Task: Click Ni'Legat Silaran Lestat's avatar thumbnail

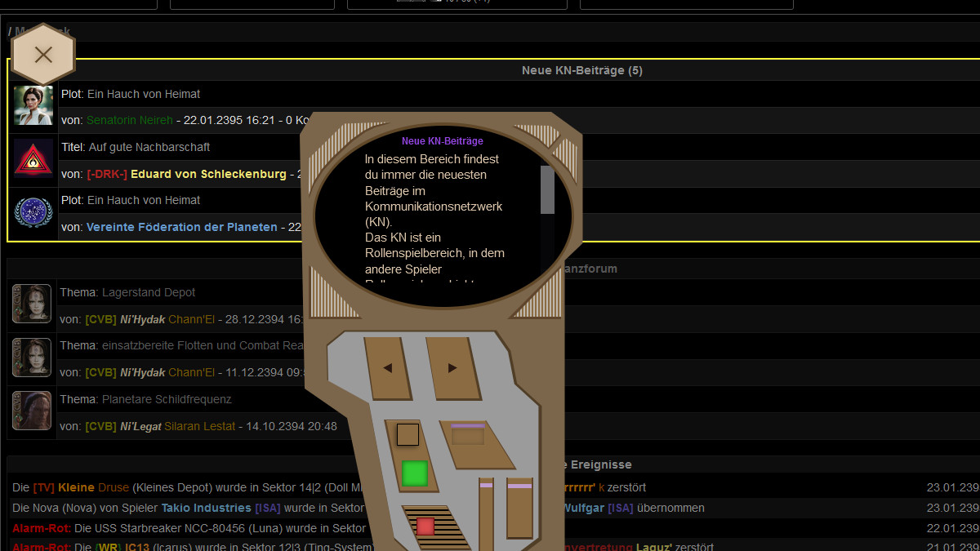Action: point(31,411)
